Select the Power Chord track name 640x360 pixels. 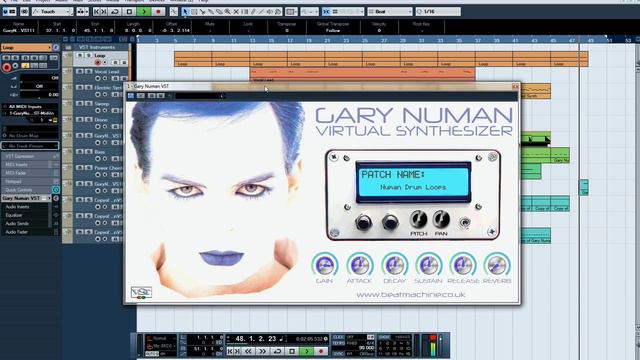tap(108, 168)
